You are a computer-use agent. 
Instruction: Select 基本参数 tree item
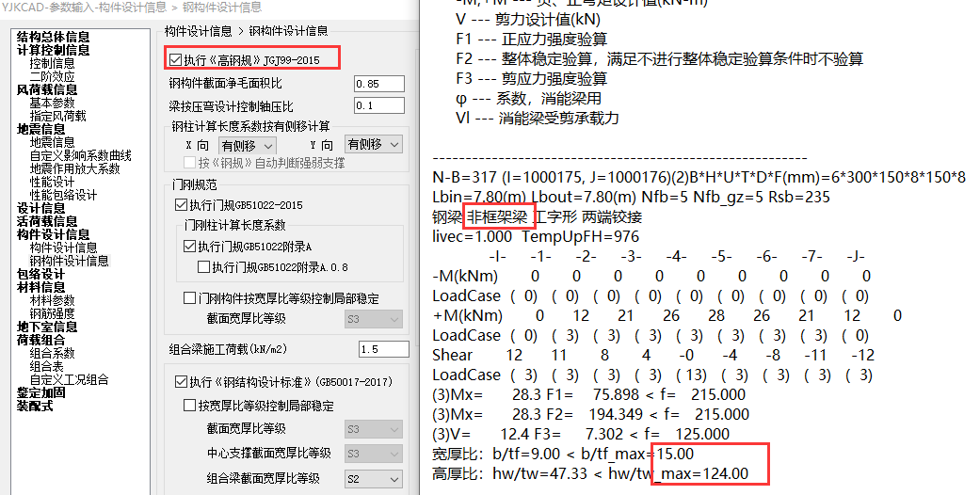point(53,103)
